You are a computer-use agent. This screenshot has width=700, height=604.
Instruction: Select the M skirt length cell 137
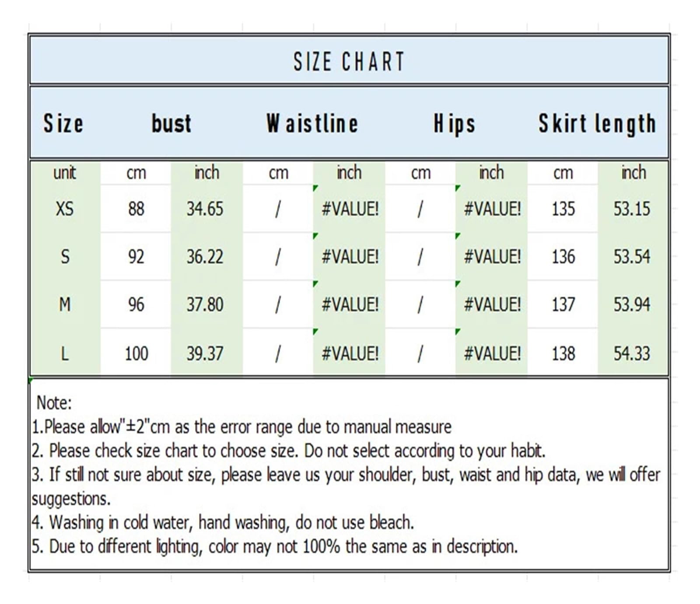[563, 304]
